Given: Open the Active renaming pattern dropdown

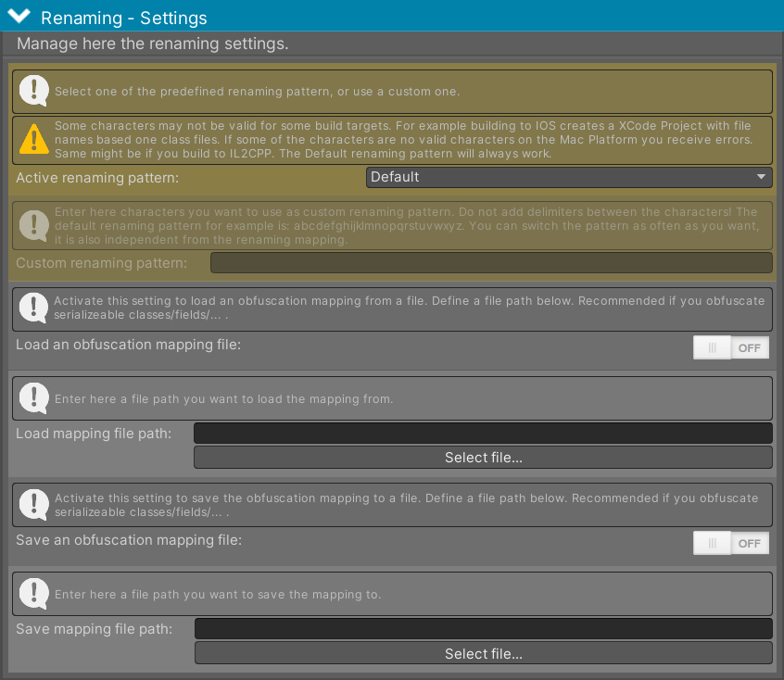Looking at the screenshot, I should coord(569,176).
